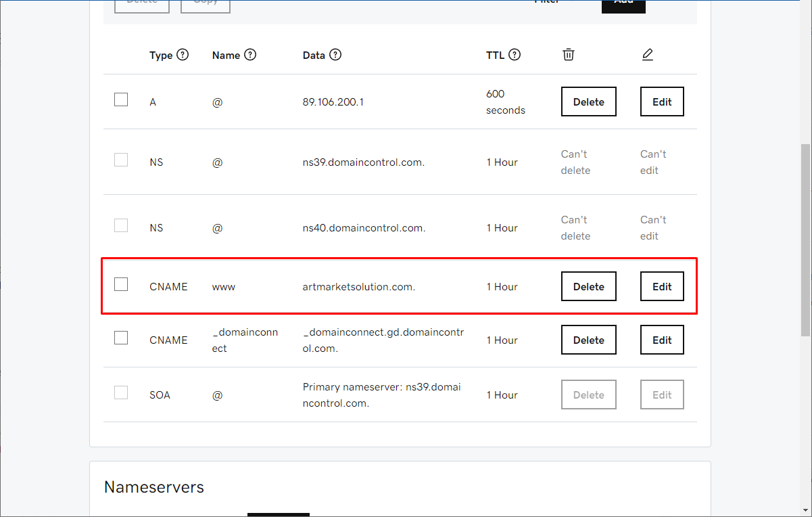The height and width of the screenshot is (517, 812).
Task: Click the Type column header
Action: (161, 55)
